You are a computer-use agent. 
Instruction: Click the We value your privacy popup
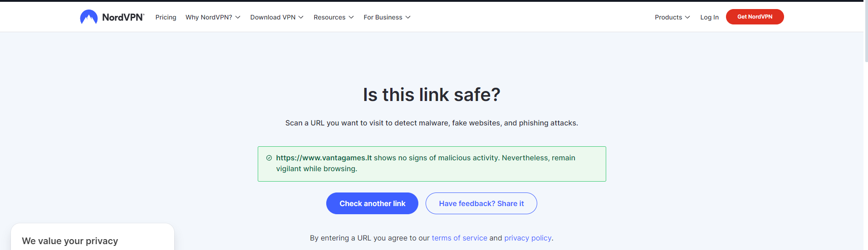tap(93, 237)
